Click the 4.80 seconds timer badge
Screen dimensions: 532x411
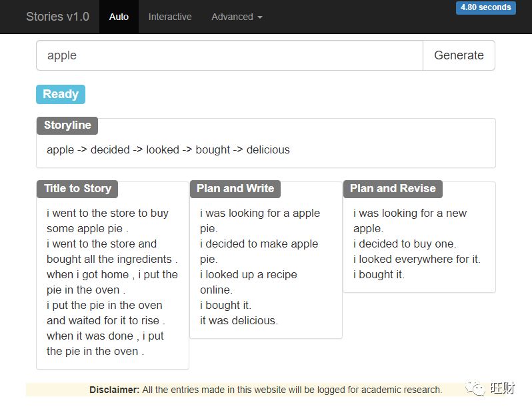(486, 8)
